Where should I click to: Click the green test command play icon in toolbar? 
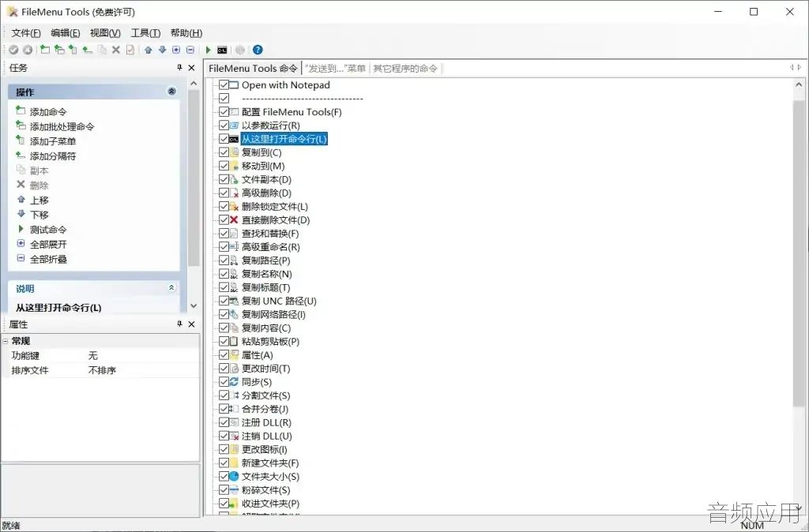click(209, 50)
